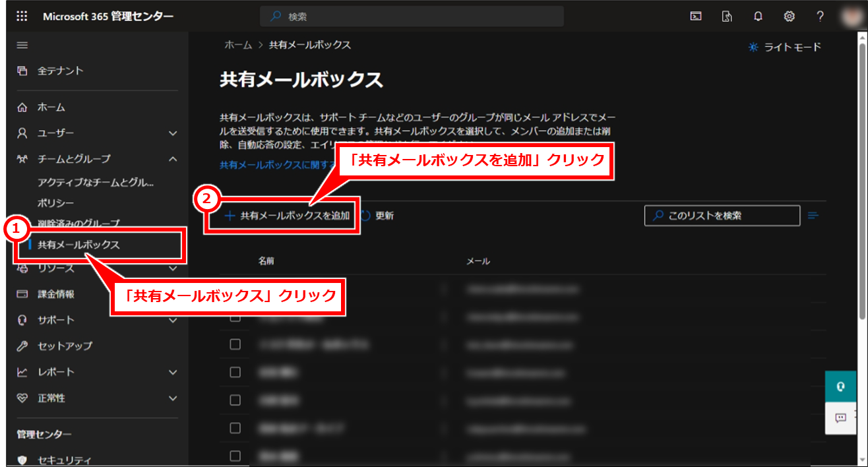Click the チームとグループ people icon
The image size is (868, 467).
[x=22, y=159]
